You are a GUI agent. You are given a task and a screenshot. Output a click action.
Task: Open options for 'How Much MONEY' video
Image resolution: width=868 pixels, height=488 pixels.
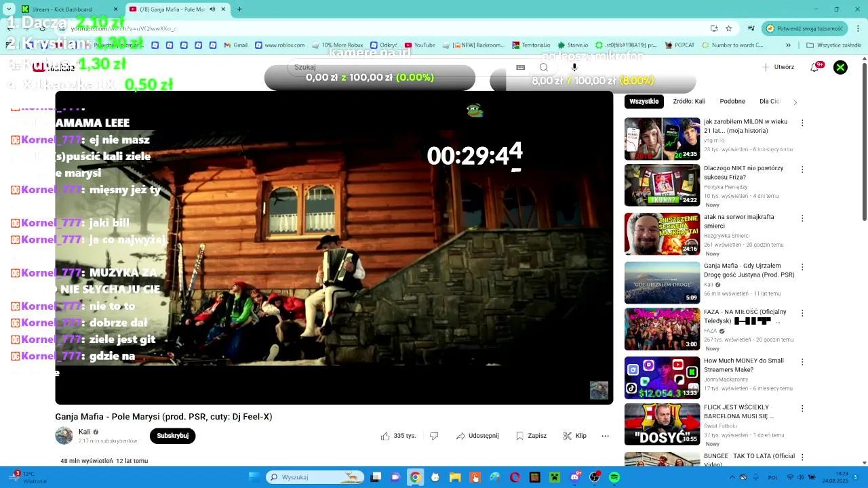[x=802, y=362]
